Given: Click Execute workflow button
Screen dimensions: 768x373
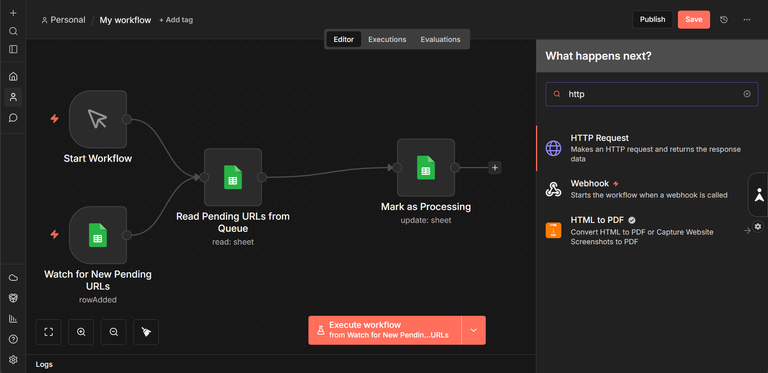Looking at the screenshot, I should click(385, 330).
